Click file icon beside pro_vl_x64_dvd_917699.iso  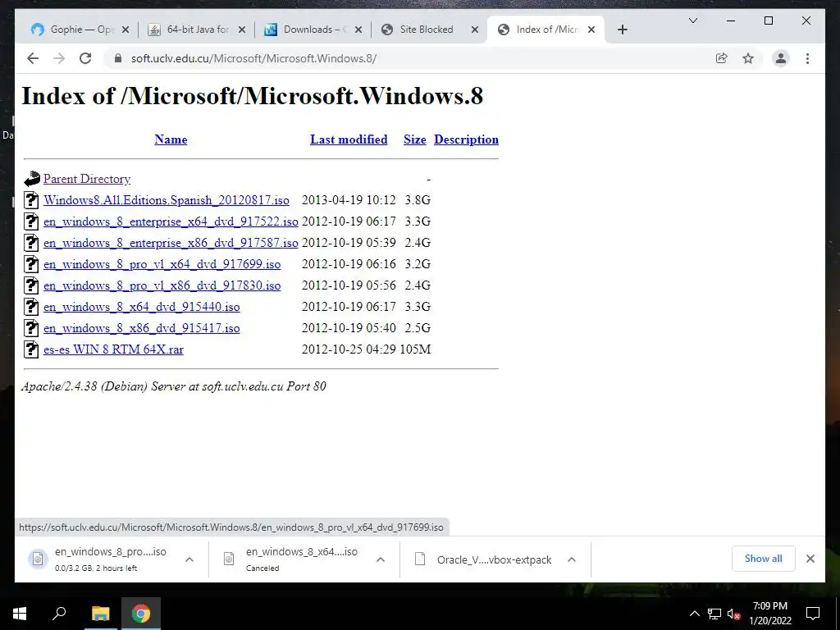(32, 264)
